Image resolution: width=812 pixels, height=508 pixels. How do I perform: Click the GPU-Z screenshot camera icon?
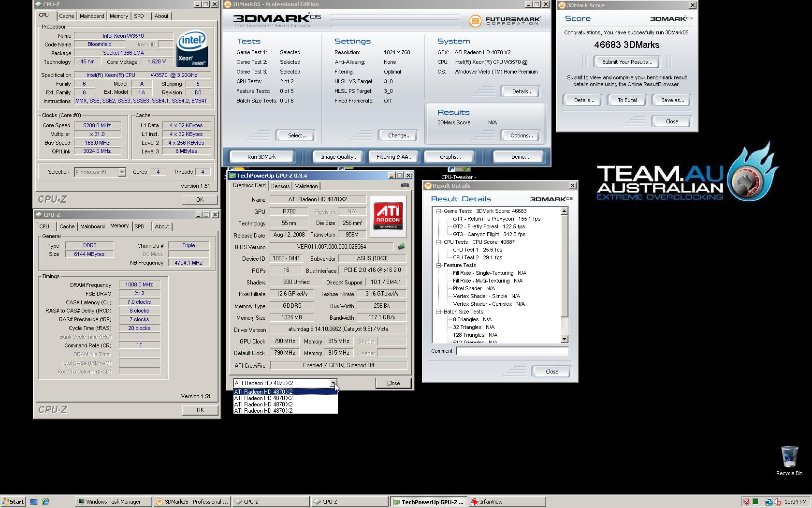pos(405,185)
